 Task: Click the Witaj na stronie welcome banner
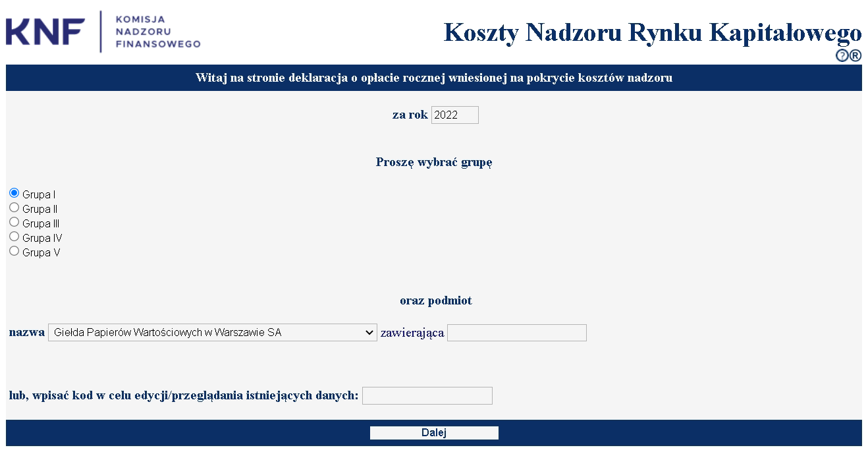[x=434, y=78]
